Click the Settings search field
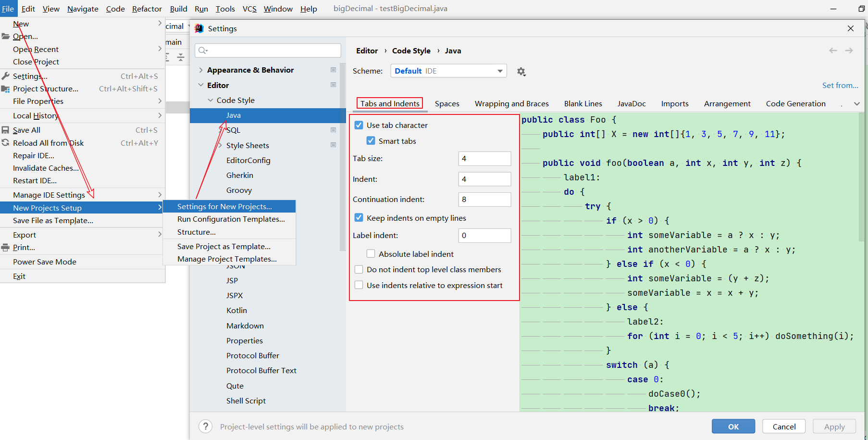The image size is (868, 440). [x=268, y=50]
